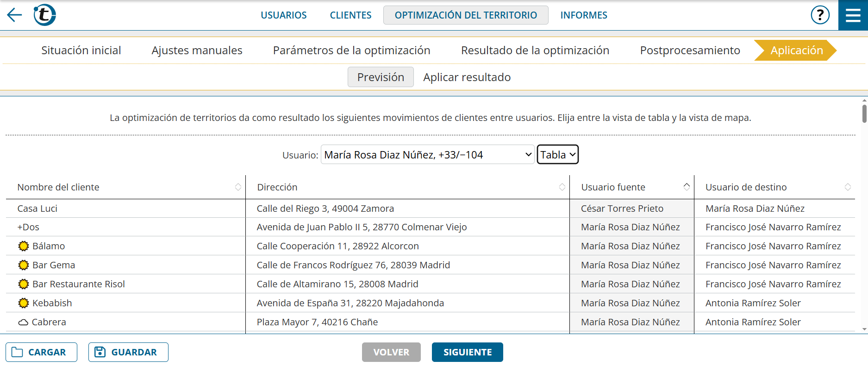Click the cloud icon beside Cabrera
This screenshot has height=367, width=868.
[x=23, y=322]
